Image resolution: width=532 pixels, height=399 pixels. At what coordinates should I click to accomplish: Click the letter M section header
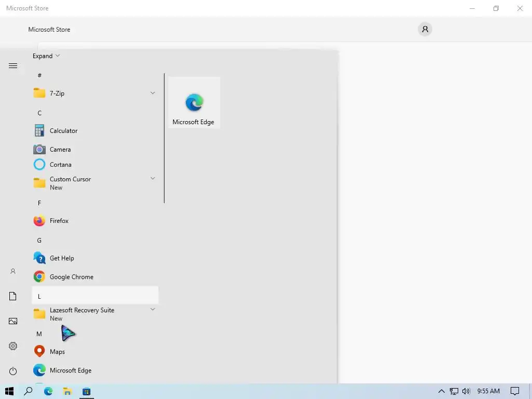click(x=39, y=334)
